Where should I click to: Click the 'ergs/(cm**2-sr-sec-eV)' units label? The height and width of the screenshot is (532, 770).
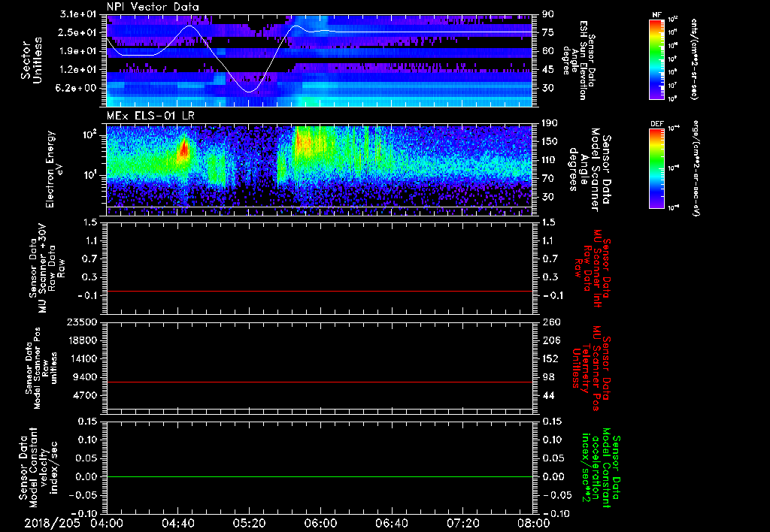pos(696,168)
